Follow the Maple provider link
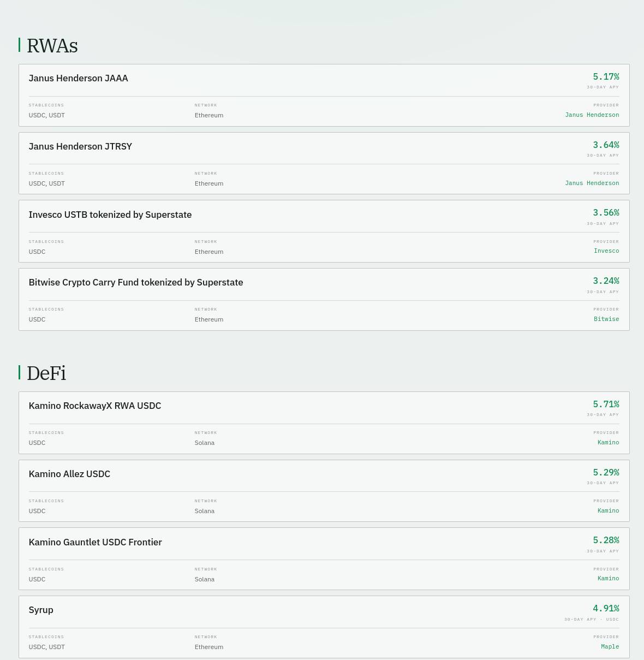Screen dimensions: 644x660 pos(610,646)
